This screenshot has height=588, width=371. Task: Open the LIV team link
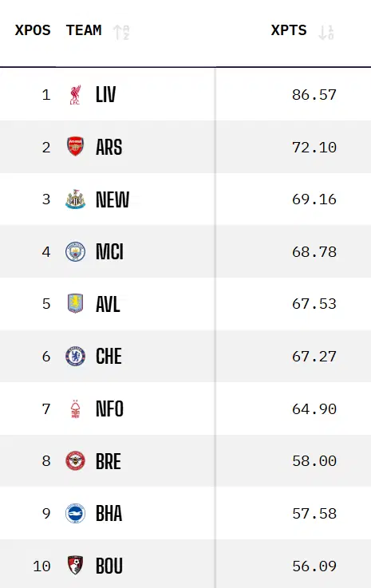point(106,94)
